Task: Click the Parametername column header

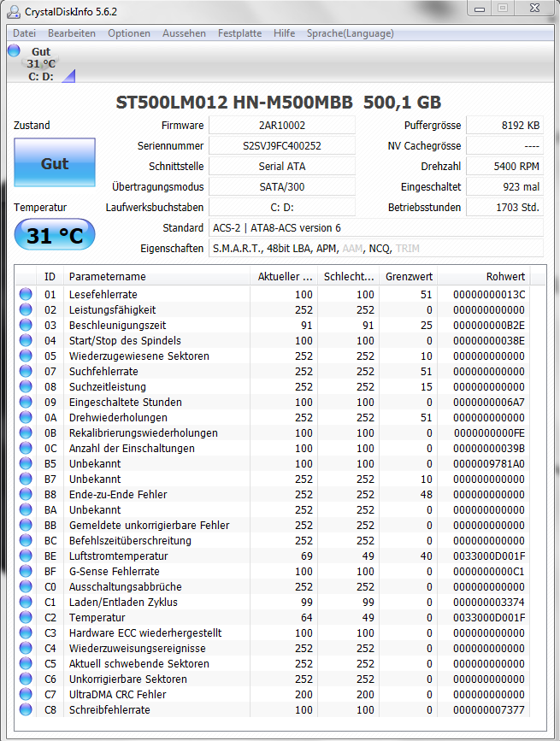Action: pyautogui.click(x=156, y=276)
